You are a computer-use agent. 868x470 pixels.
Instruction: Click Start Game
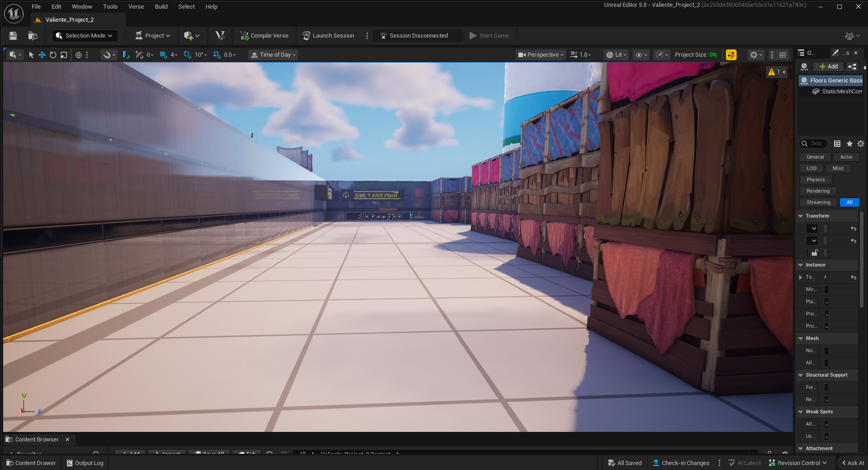[x=489, y=36]
